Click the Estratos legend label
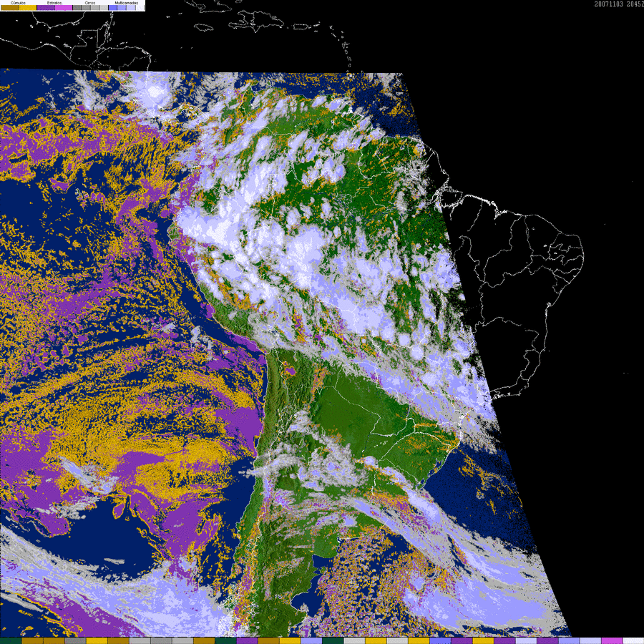The height and width of the screenshot is (644, 644). coord(54,3)
